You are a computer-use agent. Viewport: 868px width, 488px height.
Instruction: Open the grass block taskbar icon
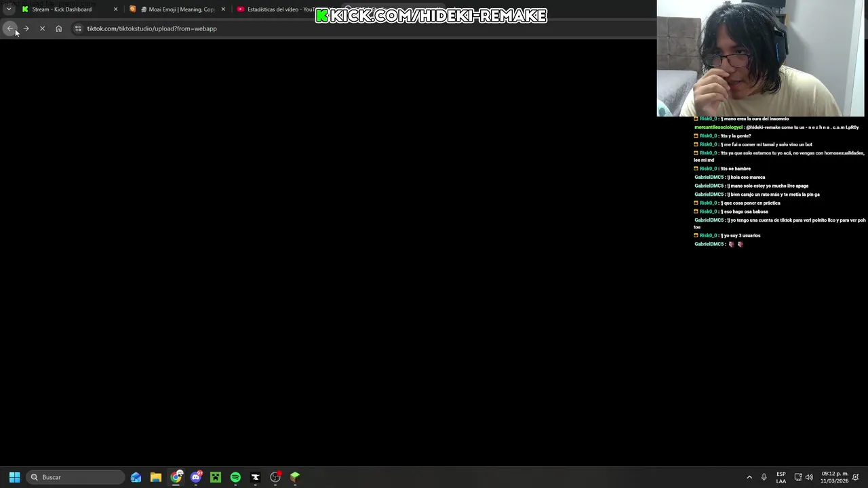click(x=295, y=477)
